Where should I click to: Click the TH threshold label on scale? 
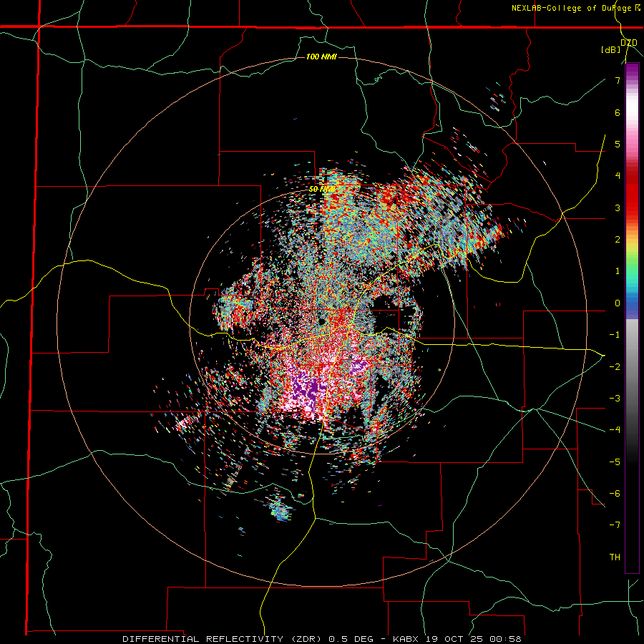click(x=615, y=557)
